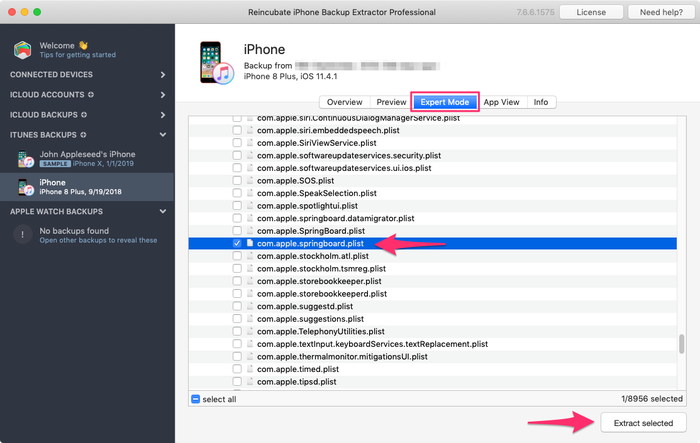Expand iCloud Accounts section chevron

(163, 95)
